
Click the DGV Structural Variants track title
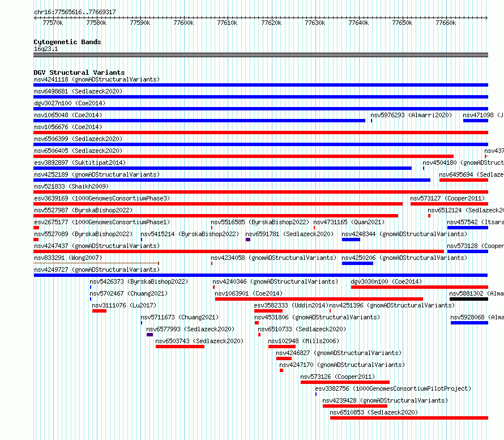click(x=79, y=72)
